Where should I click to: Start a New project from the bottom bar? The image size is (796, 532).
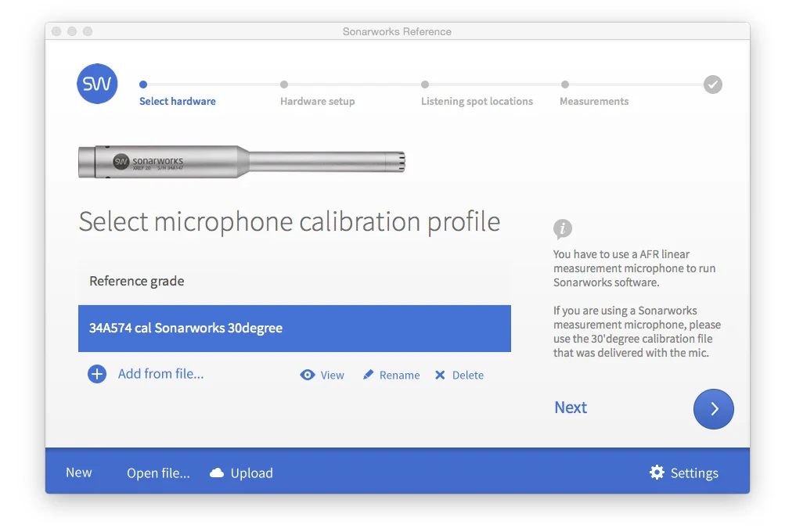(x=79, y=473)
